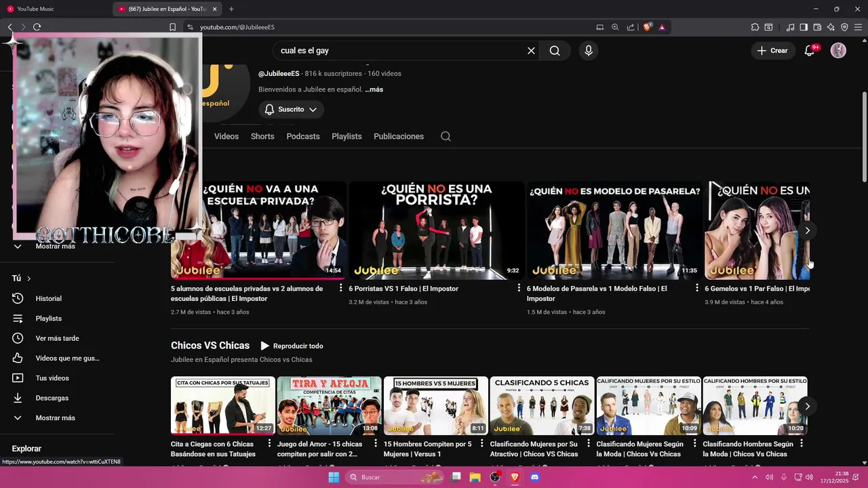Screen dimensions: 868x488
Task: Open the escuela privada video thumbnail
Action: (258, 230)
